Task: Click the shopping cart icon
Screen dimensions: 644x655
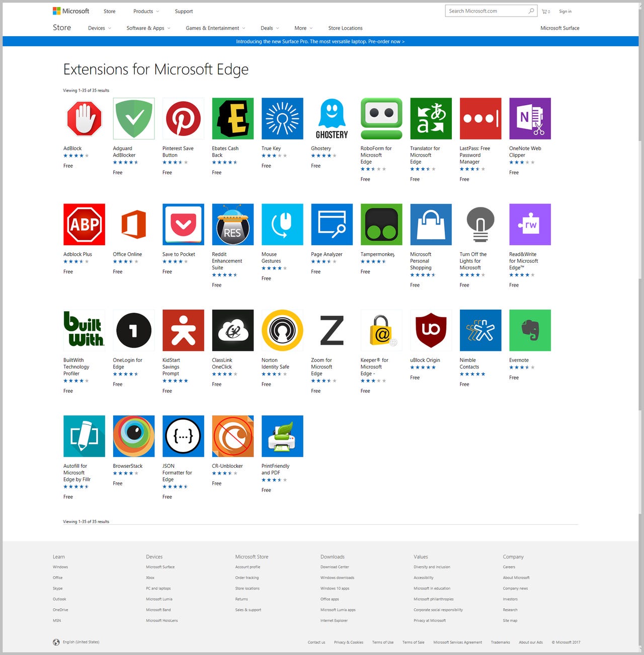Action: (x=544, y=11)
